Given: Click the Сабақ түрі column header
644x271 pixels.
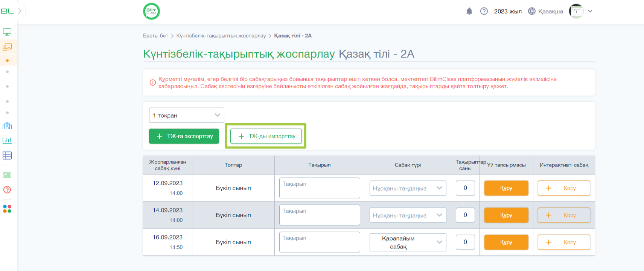Looking at the screenshot, I should (x=408, y=165).
